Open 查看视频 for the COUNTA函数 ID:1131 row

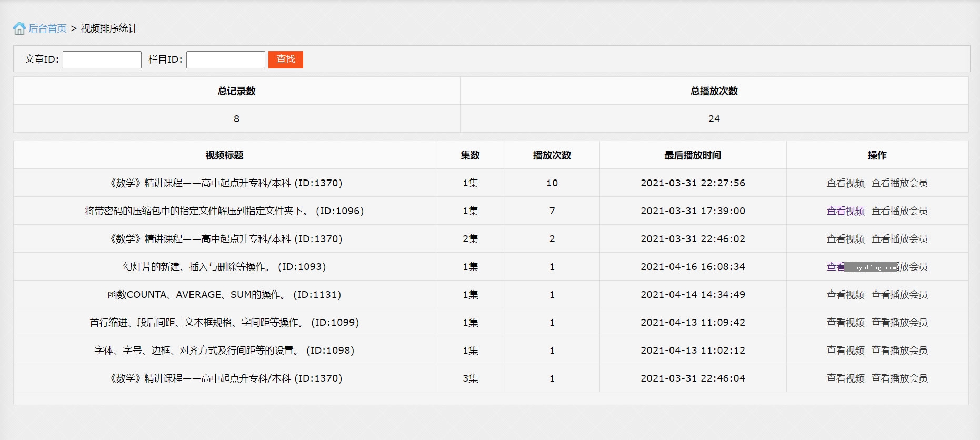(x=845, y=295)
